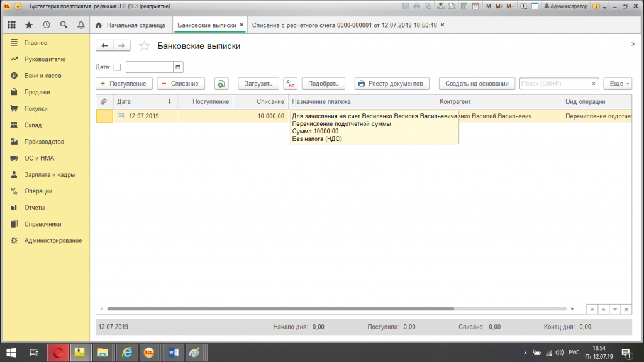644x362 pixels.
Task: Expand the Еще dropdown menu
Action: coord(618,84)
